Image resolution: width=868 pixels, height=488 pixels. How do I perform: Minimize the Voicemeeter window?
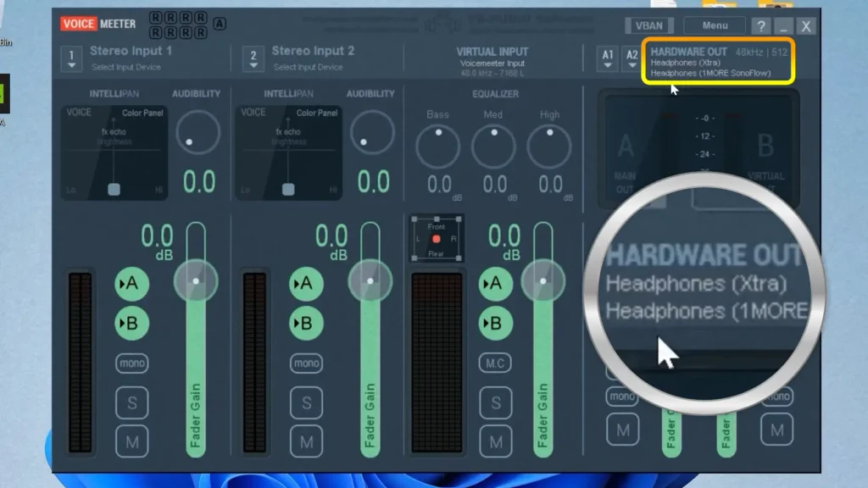784,26
